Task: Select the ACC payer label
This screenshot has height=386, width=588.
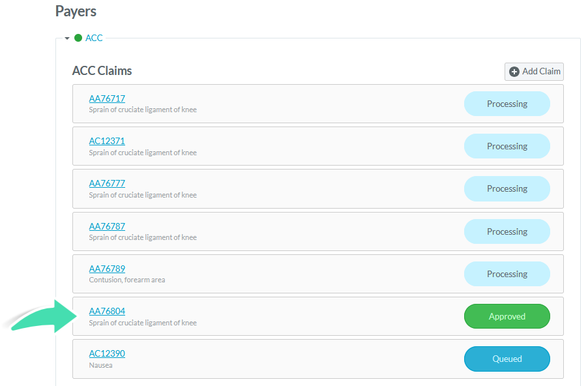Action: [x=94, y=38]
